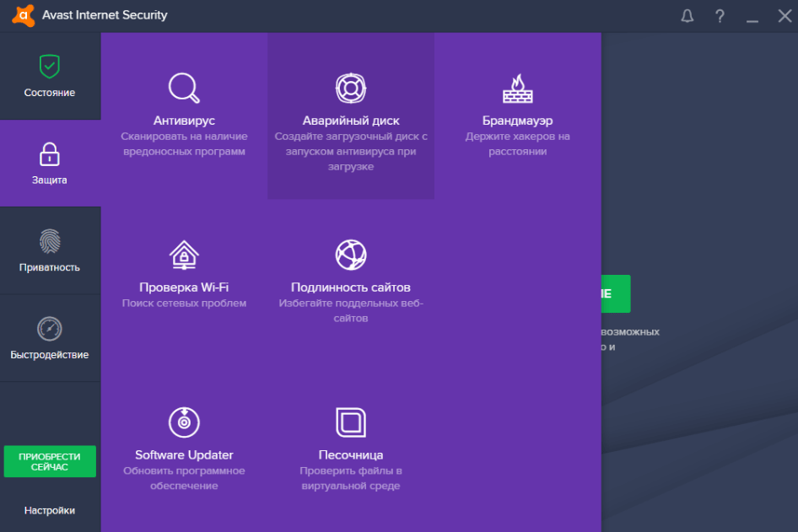
Task: Go to the Быстродействие section
Action: [x=50, y=338]
